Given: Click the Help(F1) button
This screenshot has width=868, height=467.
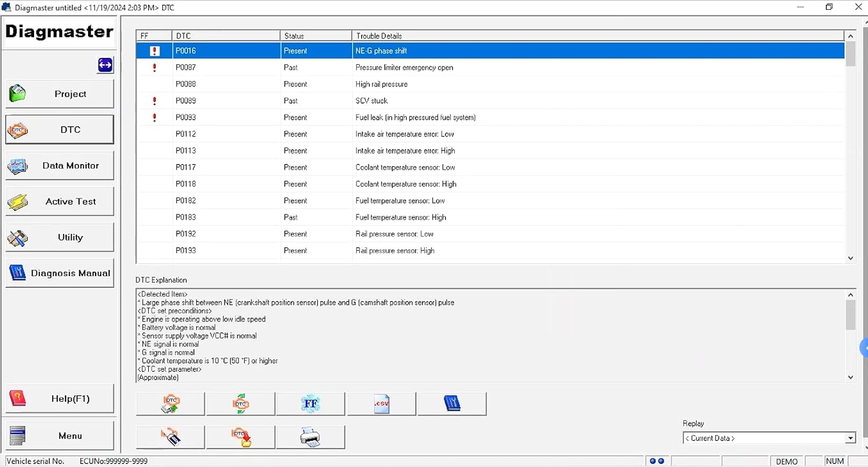Looking at the screenshot, I should click(x=60, y=399).
